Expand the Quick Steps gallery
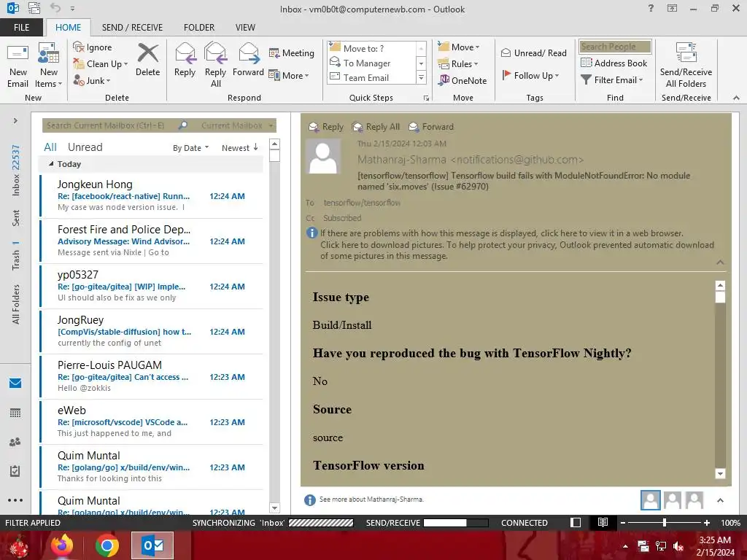 click(421, 77)
